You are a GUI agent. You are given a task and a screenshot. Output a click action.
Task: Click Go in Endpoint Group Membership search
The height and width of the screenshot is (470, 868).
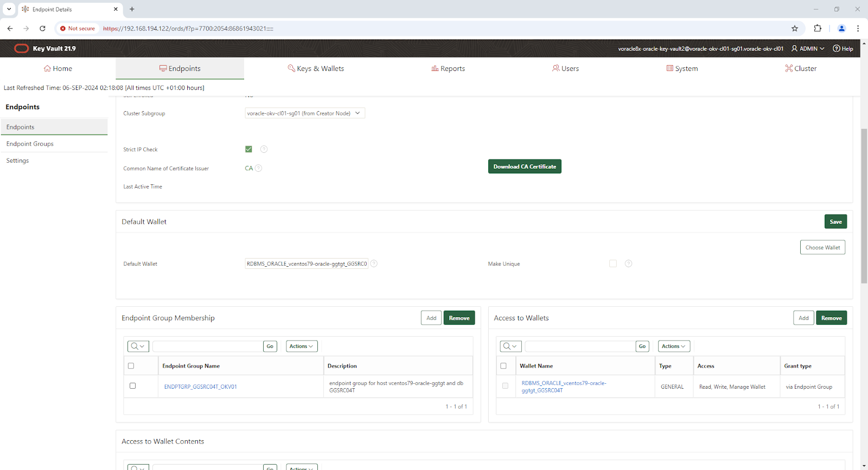270,346
